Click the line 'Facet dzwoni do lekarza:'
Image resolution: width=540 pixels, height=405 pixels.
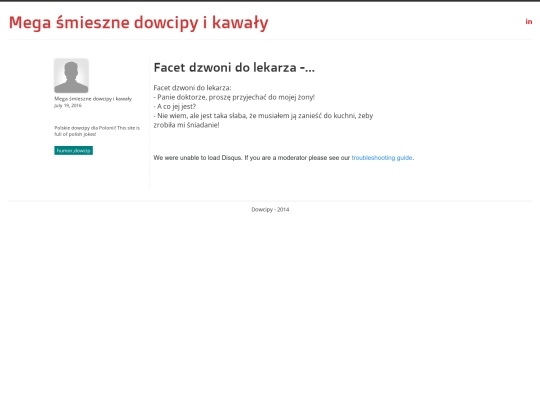click(x=193, y=88)
